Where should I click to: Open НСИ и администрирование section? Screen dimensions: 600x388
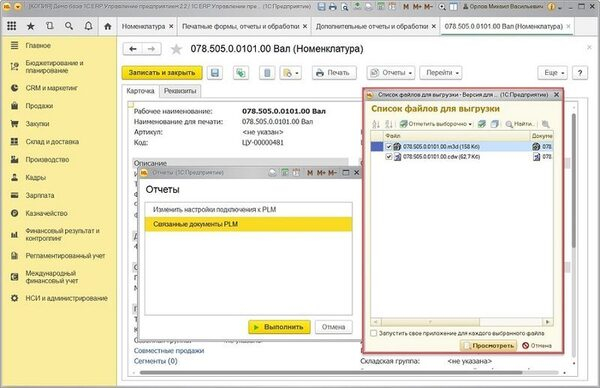coord(67,298)
